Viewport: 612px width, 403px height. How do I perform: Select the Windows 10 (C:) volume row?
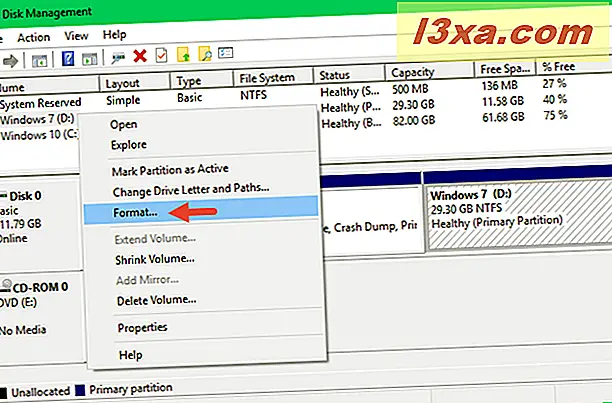click(x=40, y=135)
